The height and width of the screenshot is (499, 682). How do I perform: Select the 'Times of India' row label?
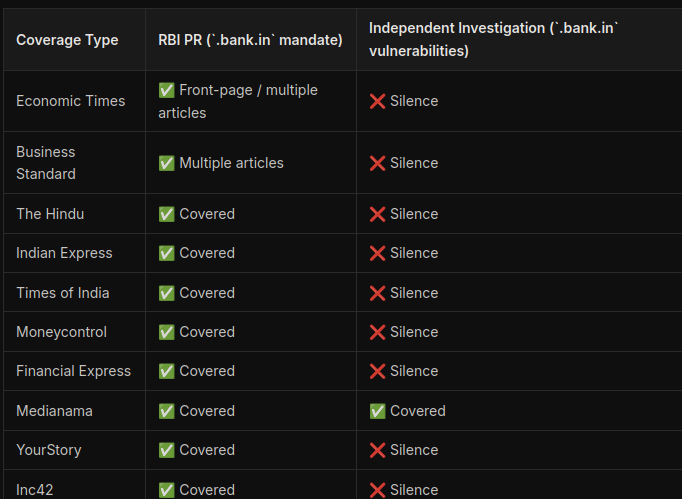(x=63, y=293)
